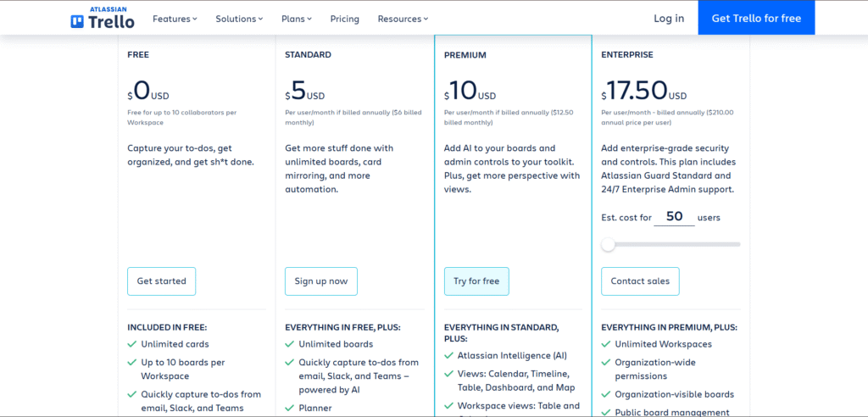Click Sign up now for Standard
The width and height of the screenshot is (868, 417).
321,281
